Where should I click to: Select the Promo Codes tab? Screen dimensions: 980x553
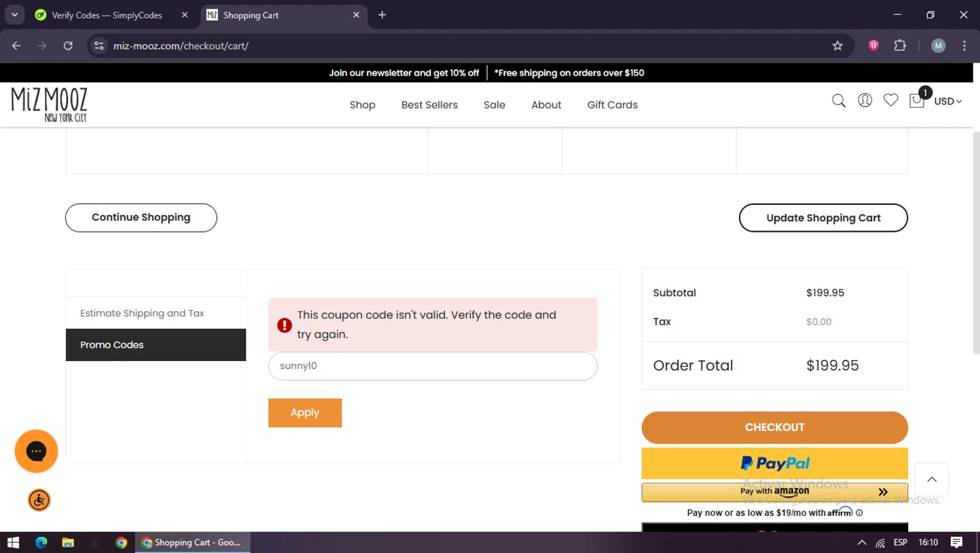155,345
